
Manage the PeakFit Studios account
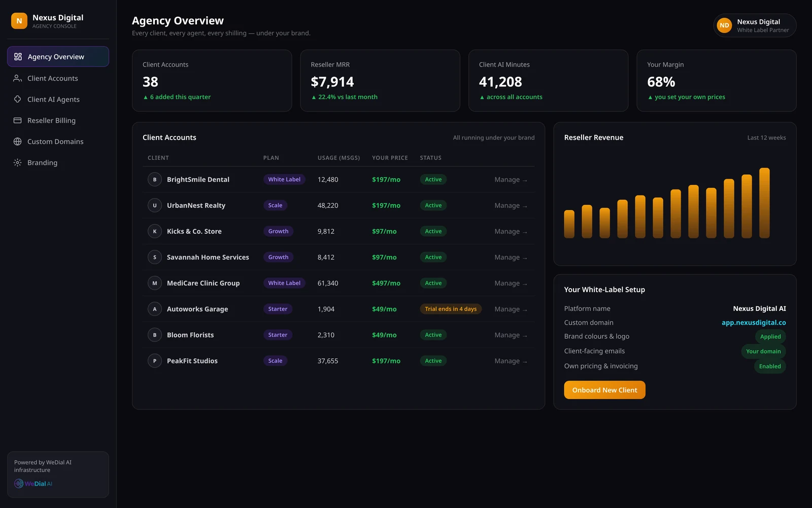(511, 361)
